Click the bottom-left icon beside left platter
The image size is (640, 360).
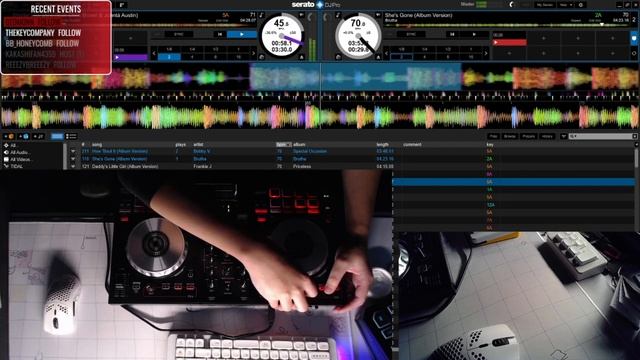[x=262, y=57]
